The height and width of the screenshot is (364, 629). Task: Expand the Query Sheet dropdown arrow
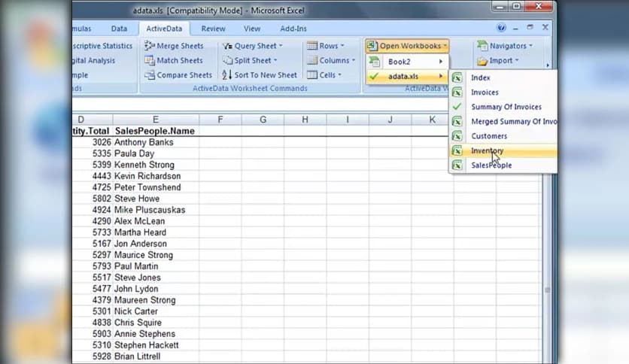click(281, 46)
